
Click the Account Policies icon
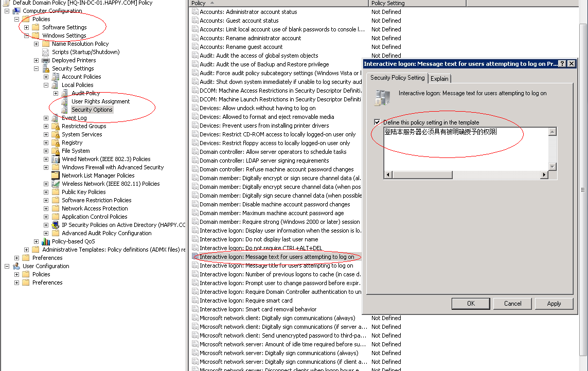point(56,77)
